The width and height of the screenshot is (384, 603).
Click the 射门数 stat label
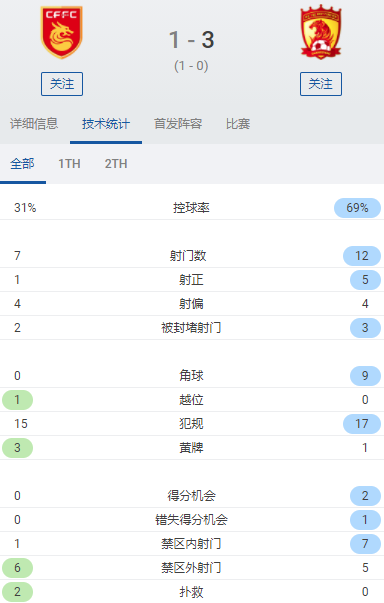[188, 255]
